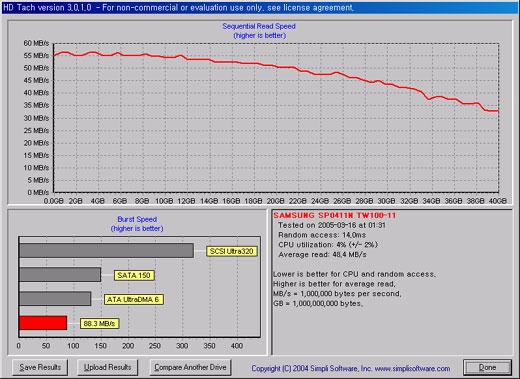Select the ATA UltraDMA 6 label

tap(133, 299)
